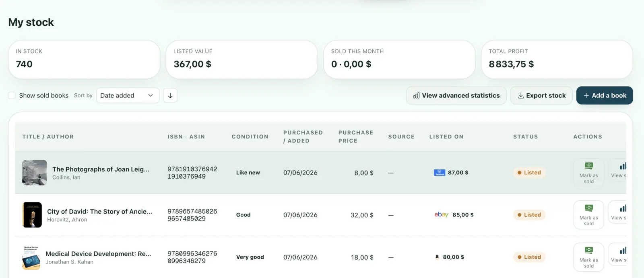Click the Add a book button
Screen dimensions: 644x278
coord(605,95)
